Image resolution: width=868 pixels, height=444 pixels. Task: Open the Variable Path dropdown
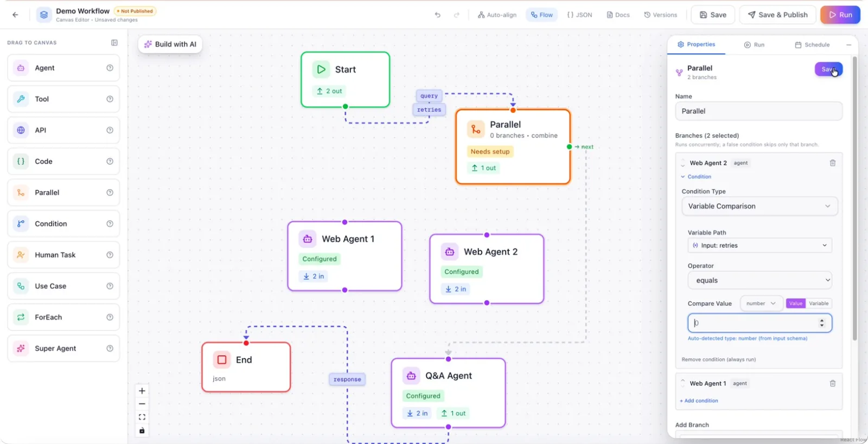point(759,245)
